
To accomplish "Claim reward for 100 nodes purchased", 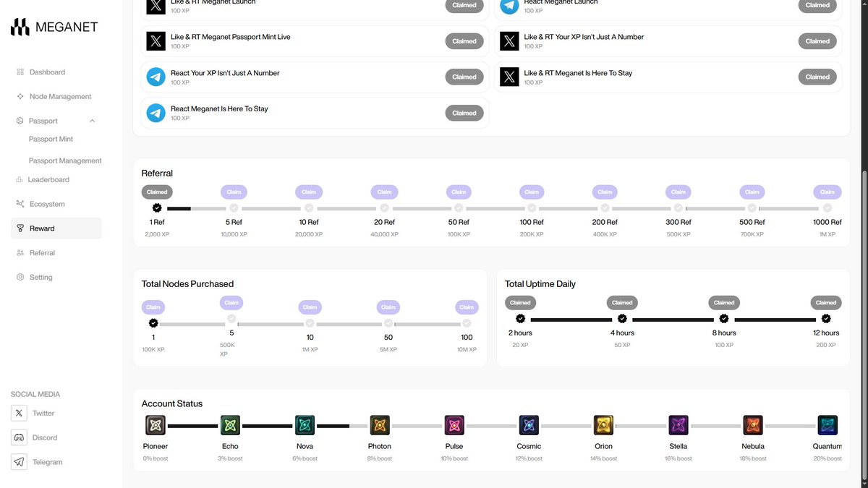I will coord(467,307).
